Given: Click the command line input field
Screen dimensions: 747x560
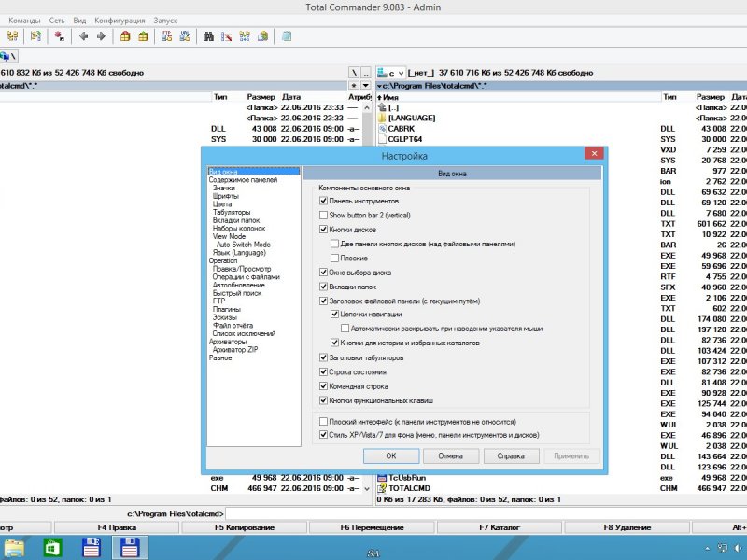Looking at the screenshot, I should point(486,514).
